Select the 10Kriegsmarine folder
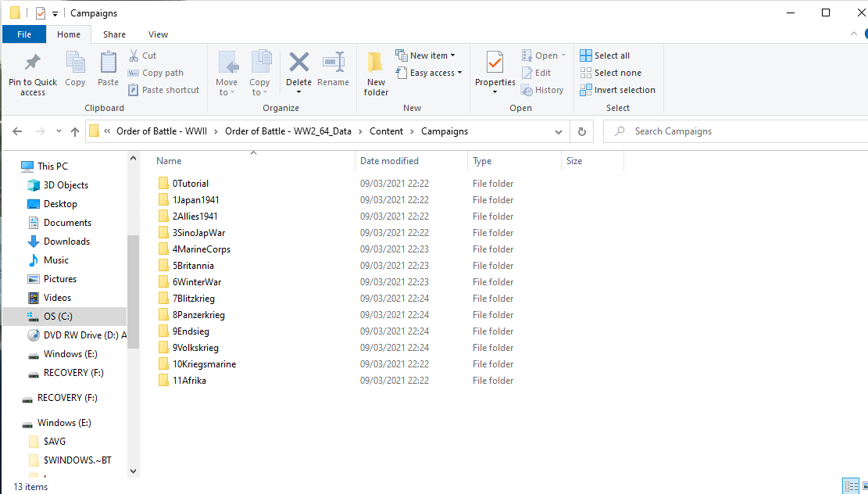 pyautogui.click(x=197, y=363)
